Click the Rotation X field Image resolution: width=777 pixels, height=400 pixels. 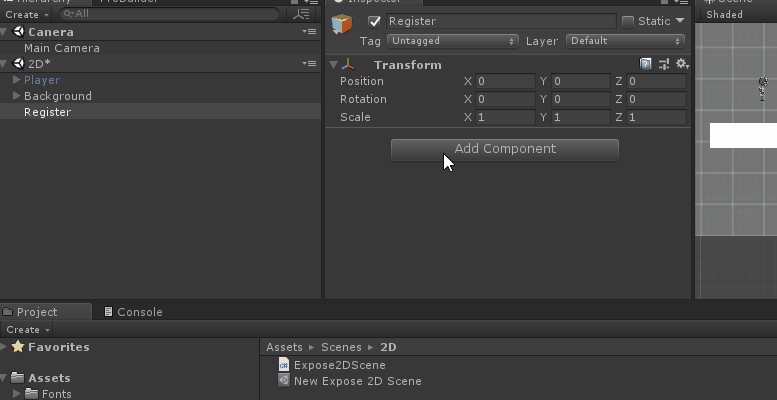505,99
